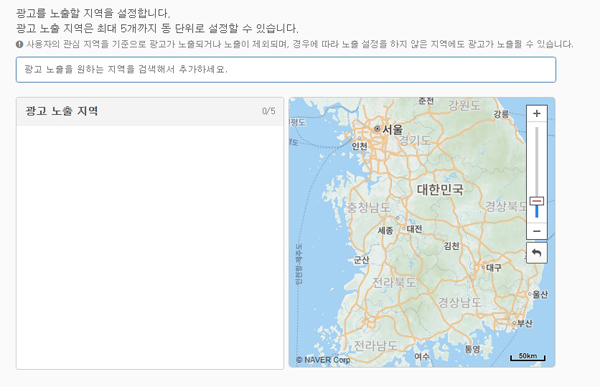Click the map zoom in plus button
The image size is (600, 387).
(536, 113)
